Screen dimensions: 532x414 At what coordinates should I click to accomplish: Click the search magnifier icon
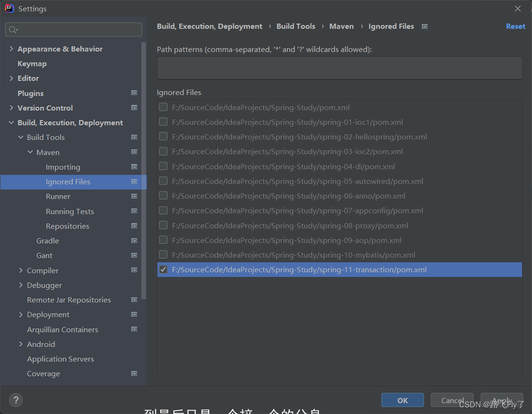13,30
